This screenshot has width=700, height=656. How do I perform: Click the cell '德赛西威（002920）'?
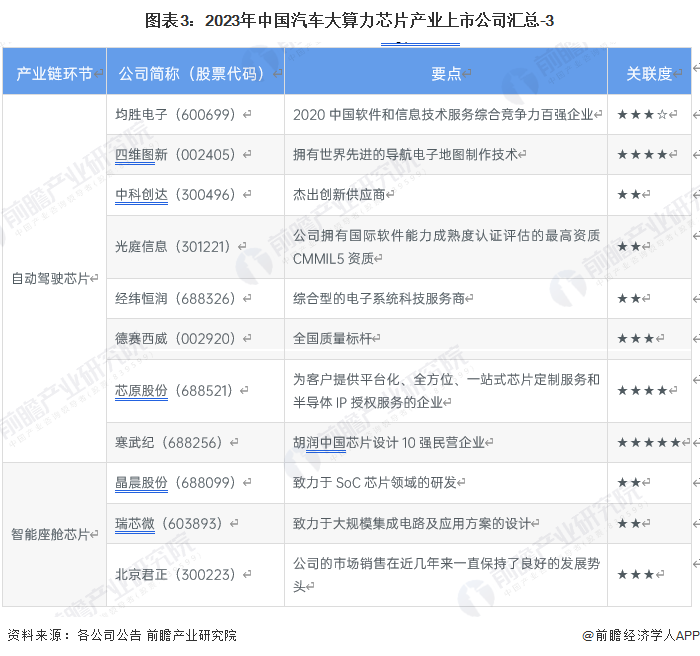click(x=195, y=338)
